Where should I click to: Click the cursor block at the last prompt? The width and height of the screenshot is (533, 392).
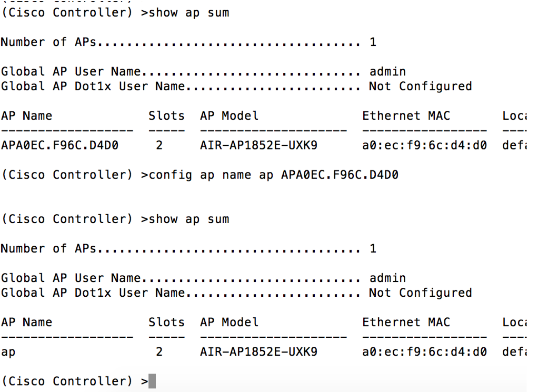point(152,381)
